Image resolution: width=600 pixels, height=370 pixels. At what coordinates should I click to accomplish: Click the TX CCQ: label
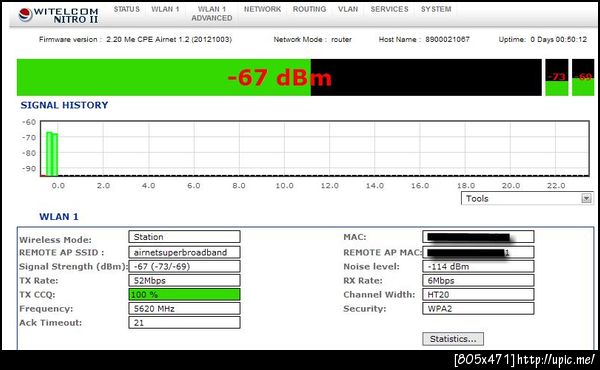pyautogui.click(x=37, y=295)
